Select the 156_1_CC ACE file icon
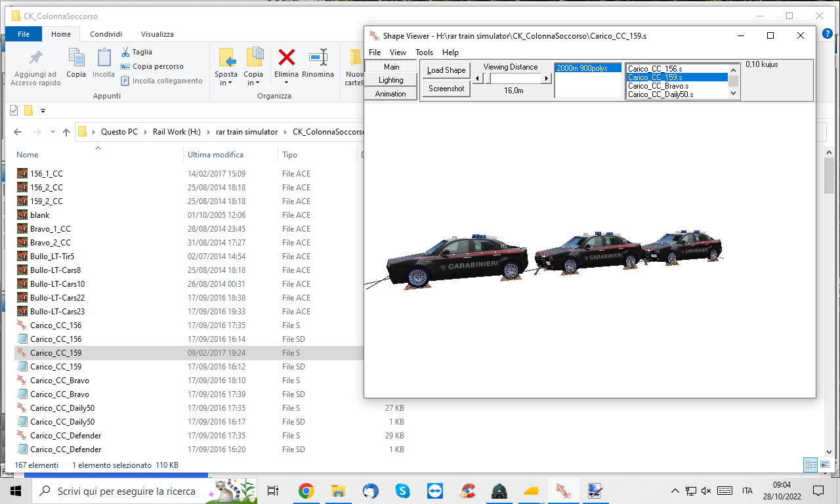Screen dimensions: 840x504 point(22,174)
